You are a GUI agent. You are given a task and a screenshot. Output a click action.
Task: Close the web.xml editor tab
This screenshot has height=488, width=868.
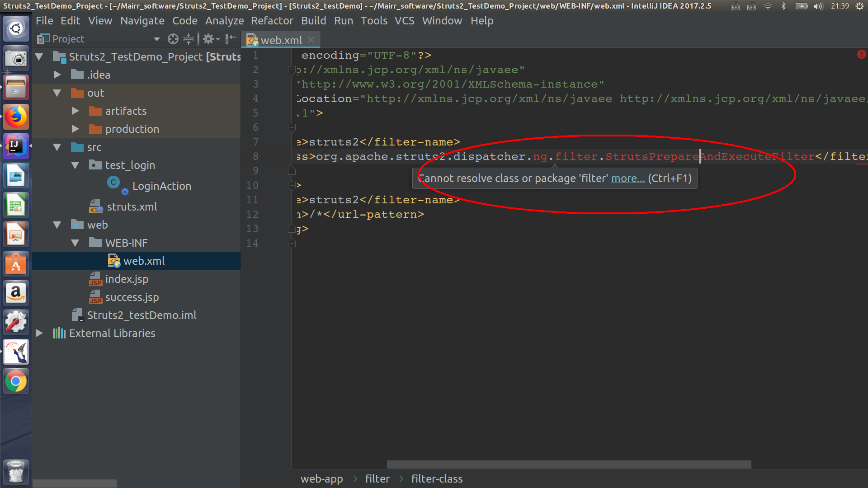pos(311,40)
